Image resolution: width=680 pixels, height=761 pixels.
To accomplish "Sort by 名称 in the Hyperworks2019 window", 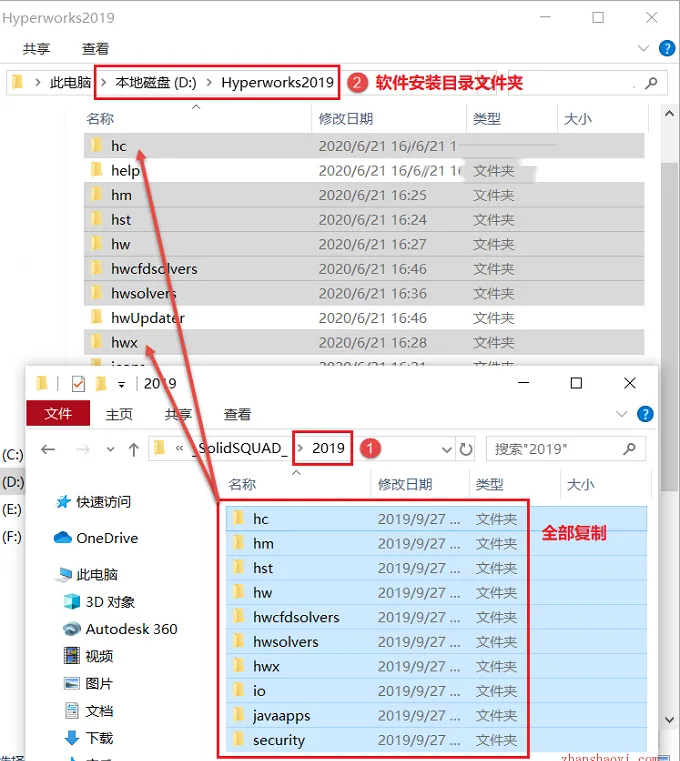I will pyautogui.click(x=100, y=118).
